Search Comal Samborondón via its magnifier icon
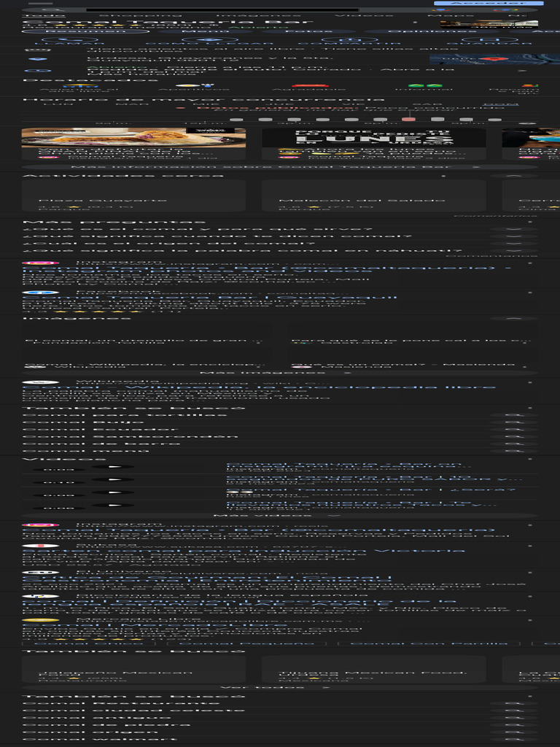Screen dimensions: 560x747 (514, 436)
